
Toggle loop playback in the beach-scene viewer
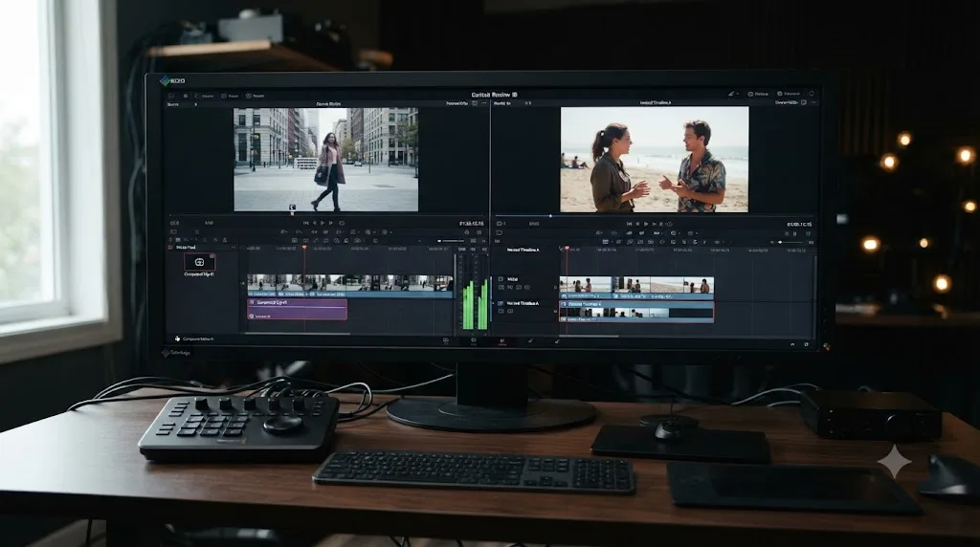[x=669, y=224]
